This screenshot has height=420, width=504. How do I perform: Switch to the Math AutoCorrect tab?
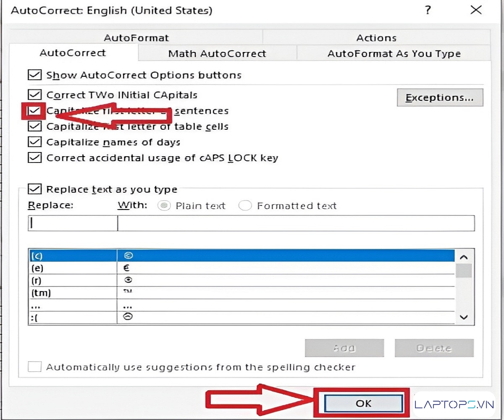click(217, 54)
